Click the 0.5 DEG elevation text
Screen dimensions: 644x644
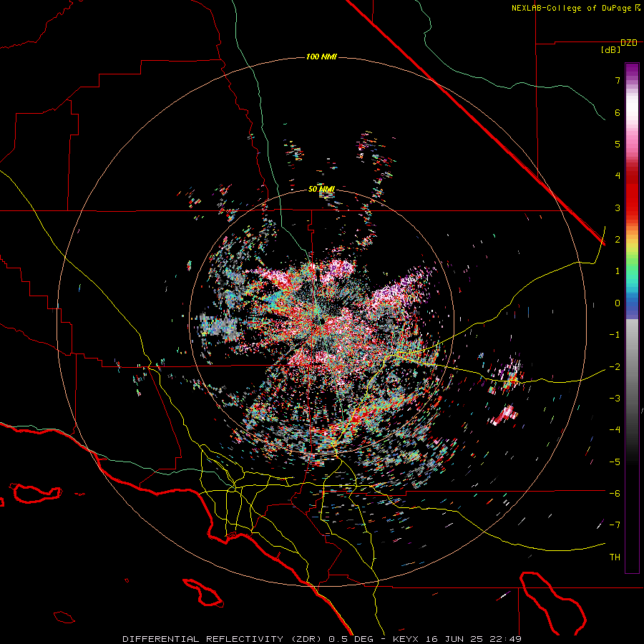click(351, 639)
